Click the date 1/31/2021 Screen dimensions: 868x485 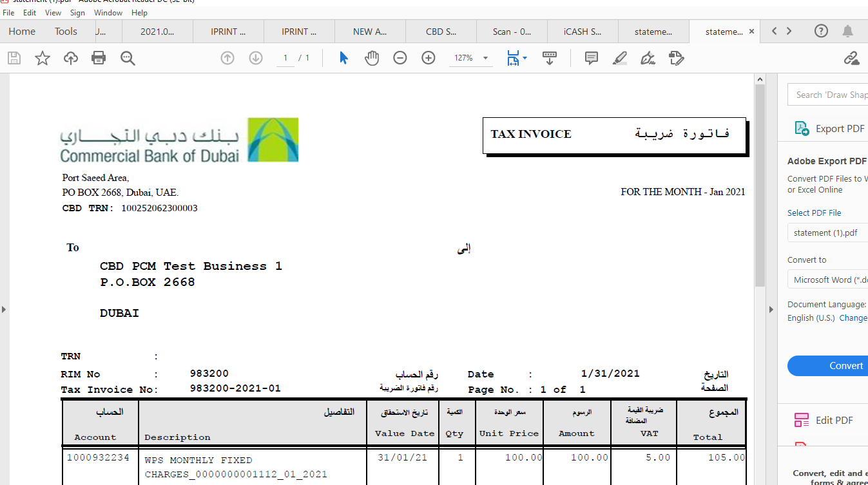(x=610, y=373)
